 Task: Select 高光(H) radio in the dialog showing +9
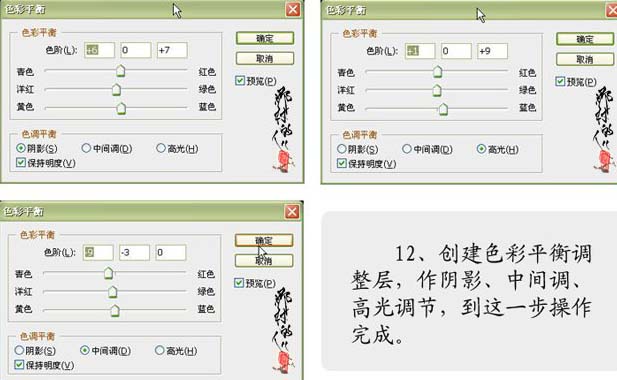click(481, 149)
